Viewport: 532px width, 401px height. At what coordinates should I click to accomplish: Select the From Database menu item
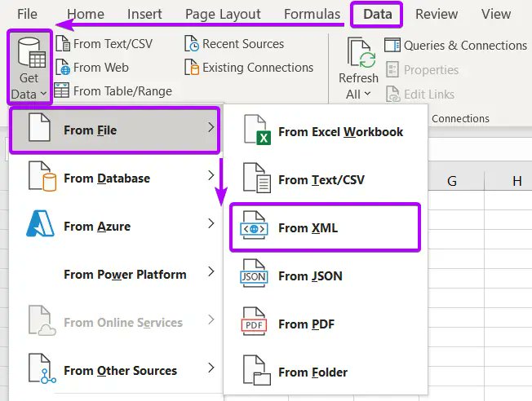click(x=115, y=178)
